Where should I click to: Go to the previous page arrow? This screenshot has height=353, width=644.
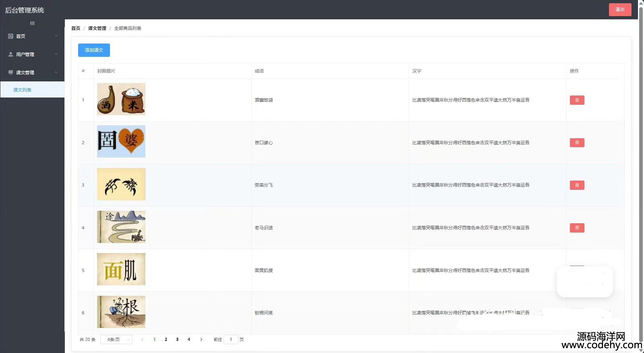[142, 340]
